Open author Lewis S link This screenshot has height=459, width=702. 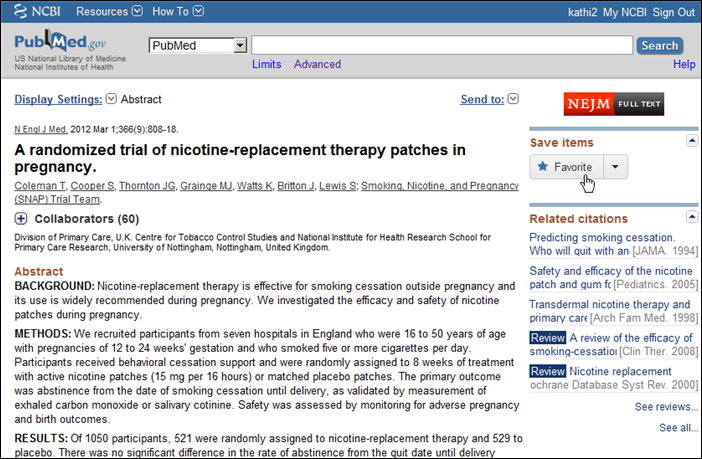[338, 185]
